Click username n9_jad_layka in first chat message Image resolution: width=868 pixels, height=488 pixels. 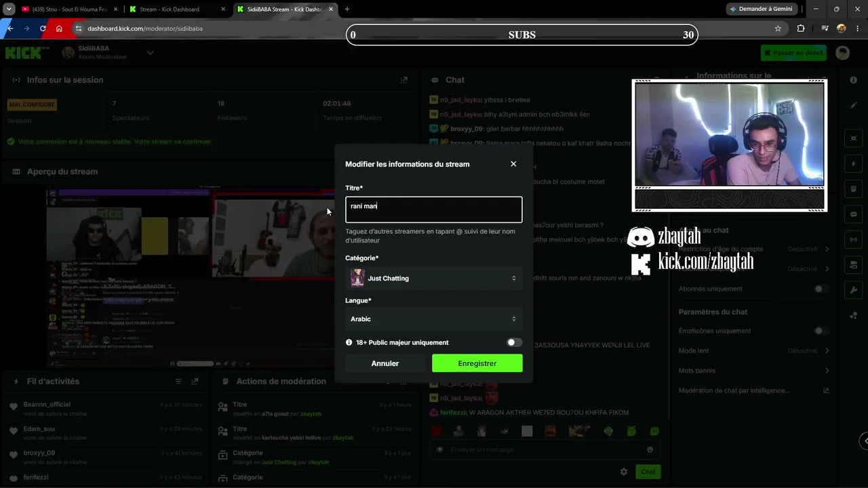(460, 100)
